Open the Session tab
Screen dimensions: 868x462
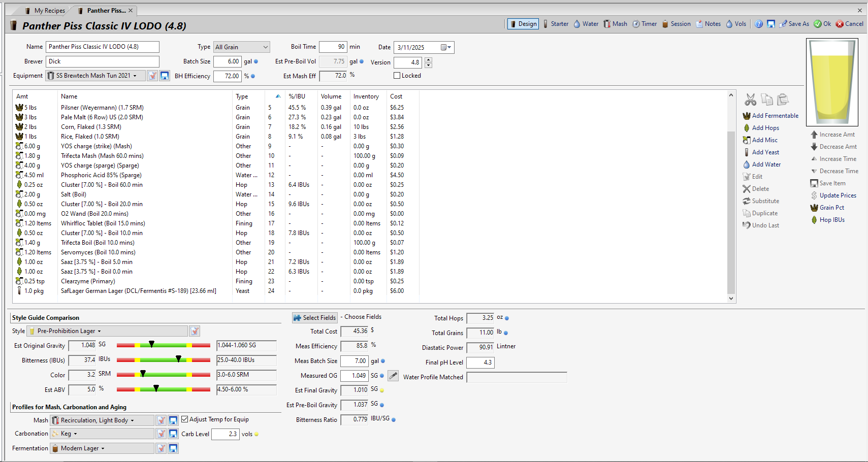(x=676, y=24)
